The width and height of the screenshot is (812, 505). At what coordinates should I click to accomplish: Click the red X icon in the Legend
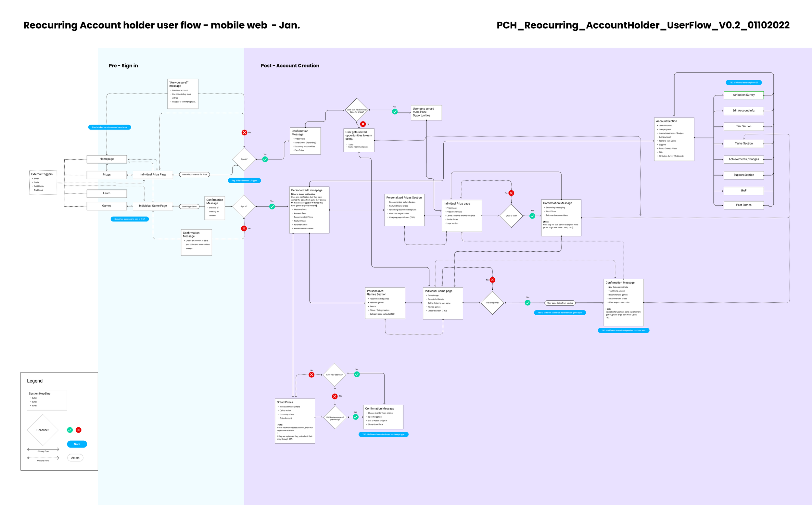[79, 430]
